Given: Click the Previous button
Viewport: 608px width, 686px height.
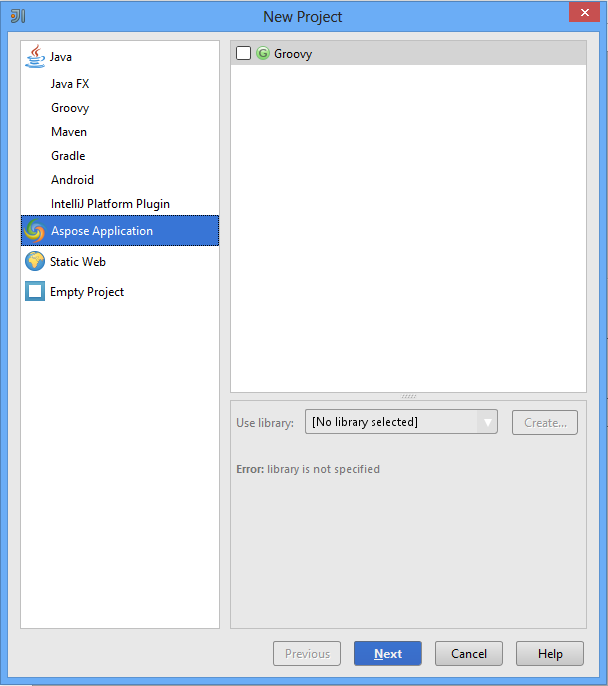Looking at the screenshot, I should click(x=307, y=654).
